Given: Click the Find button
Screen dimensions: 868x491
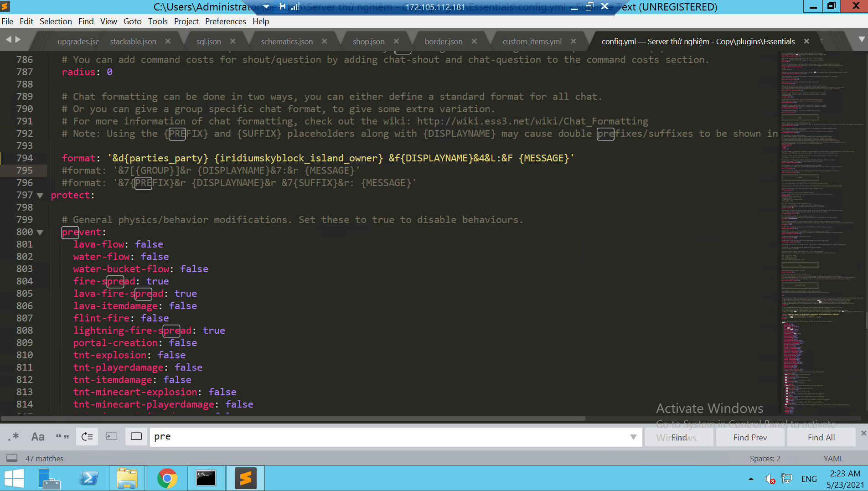Looking at the screenshot, I should [679, 437].
